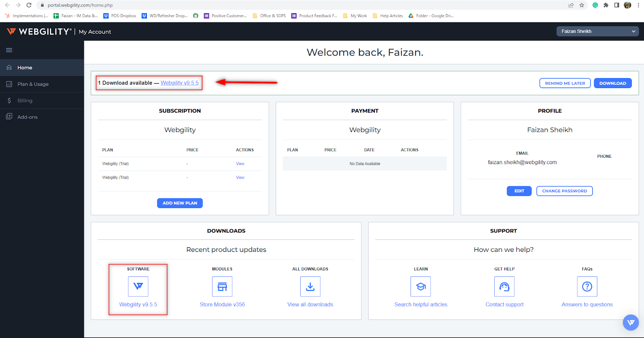Click the Add-ons plus icon
The image size is (644, 338).
[x=9, y=117]
